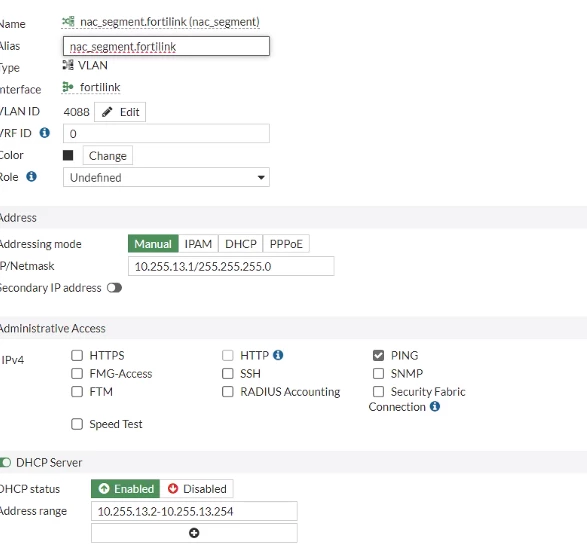Set DHCP status to Disabled
Screen dimensions: 587x548
[x=197, y=488]
